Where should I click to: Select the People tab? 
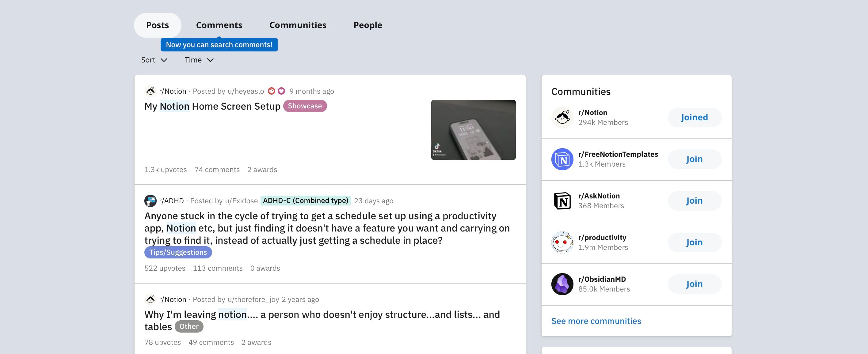pyautogui.click(x=367, y=24)
